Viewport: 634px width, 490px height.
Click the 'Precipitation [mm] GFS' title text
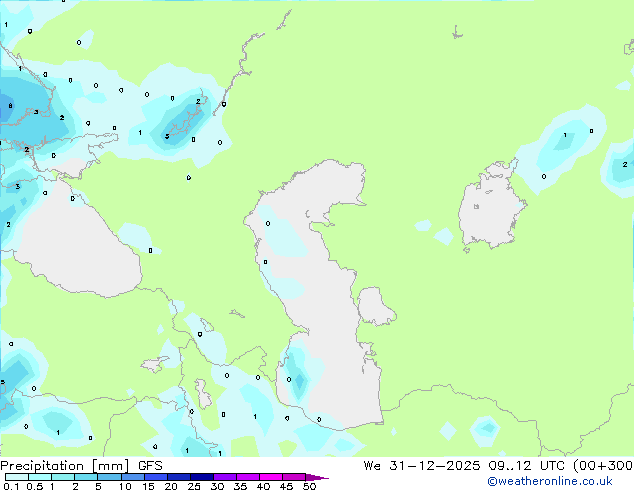tap(81, 466)
